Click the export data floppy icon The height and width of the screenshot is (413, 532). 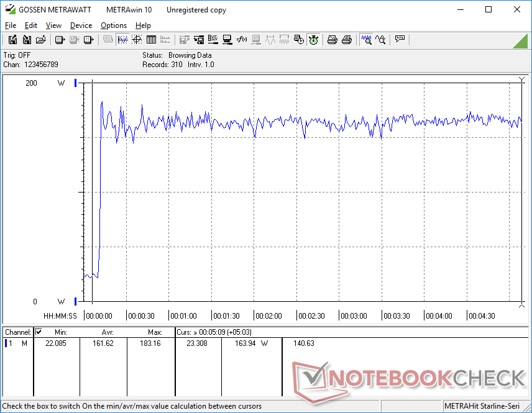12,40
